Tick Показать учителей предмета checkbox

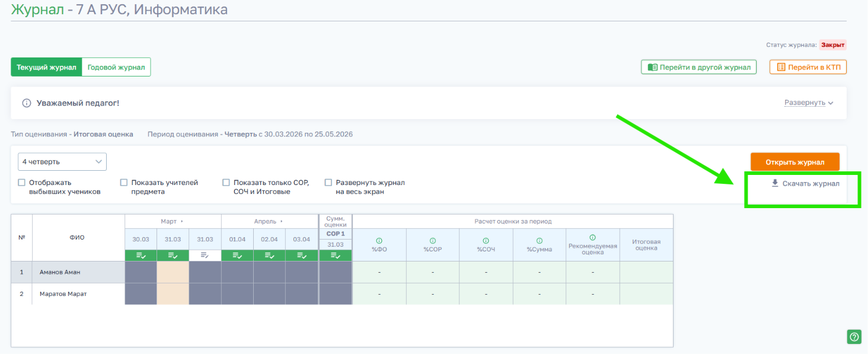point(124,183)
